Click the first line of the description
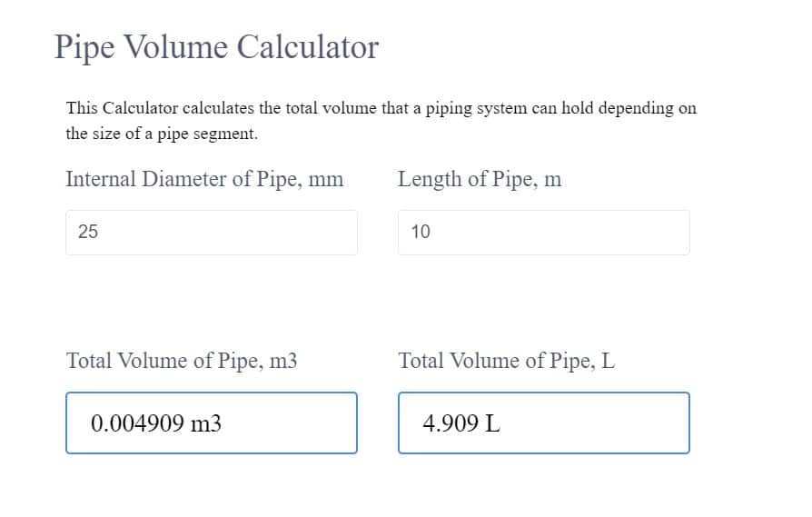This screenshot has width=812, height=517. 381,108
